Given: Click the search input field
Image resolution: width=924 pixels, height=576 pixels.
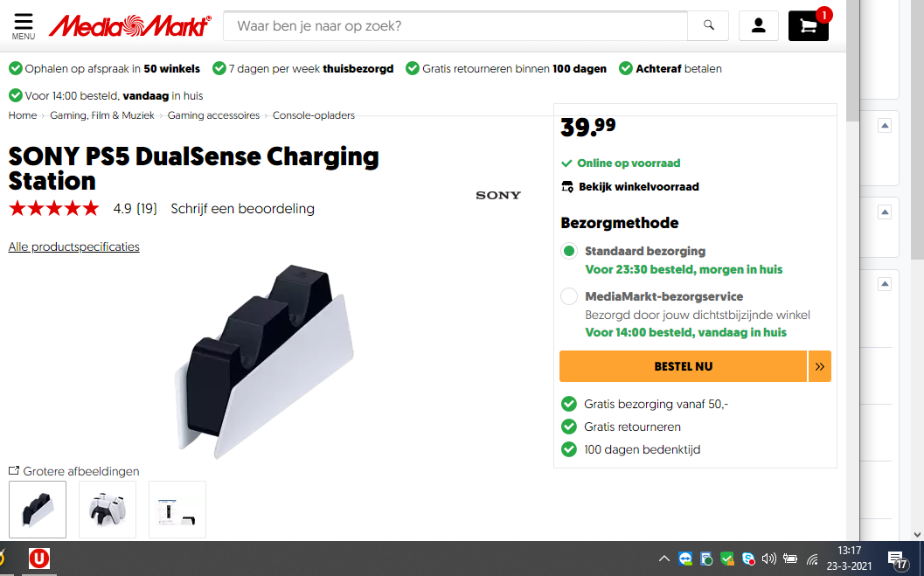Looking at the screenshot, I should coord(455,26).
